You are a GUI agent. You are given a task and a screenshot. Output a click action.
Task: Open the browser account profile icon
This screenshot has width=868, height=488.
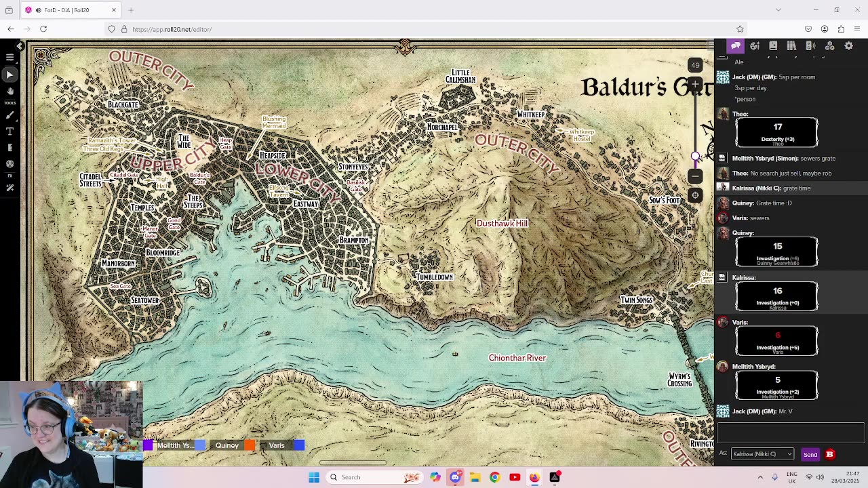click(x=825, y=29)
